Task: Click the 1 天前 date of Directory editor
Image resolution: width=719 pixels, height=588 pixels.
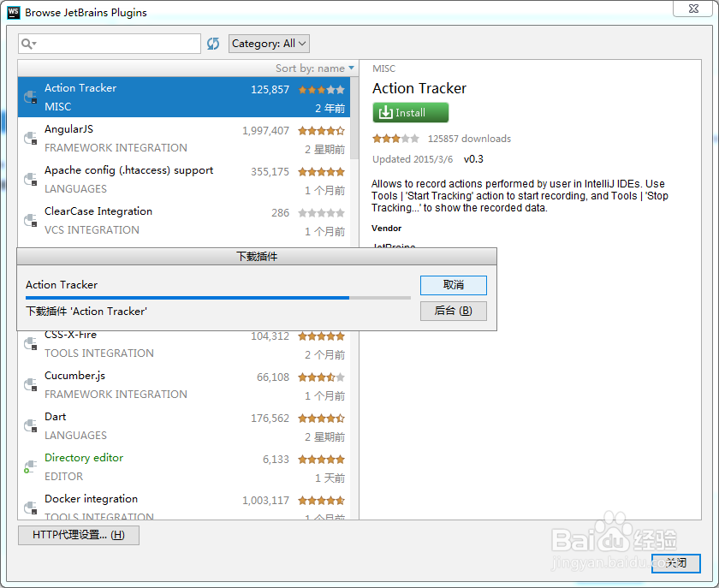Action: [330, 478]
